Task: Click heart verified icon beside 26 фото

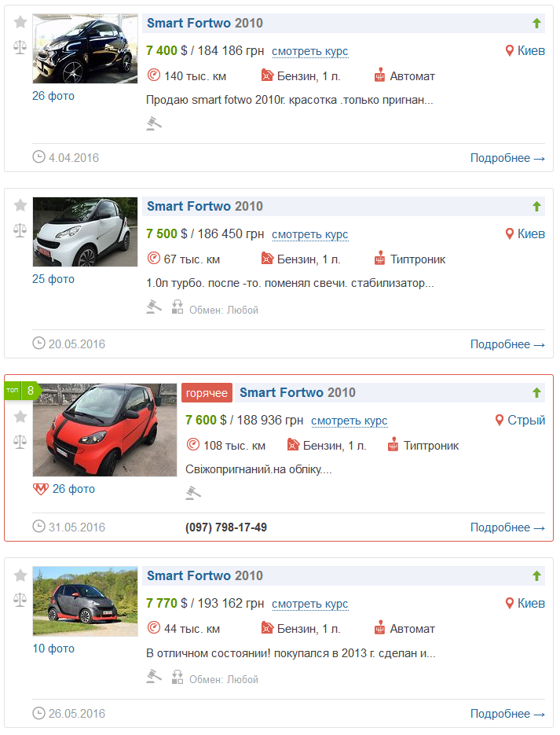Action: (41, 489)
